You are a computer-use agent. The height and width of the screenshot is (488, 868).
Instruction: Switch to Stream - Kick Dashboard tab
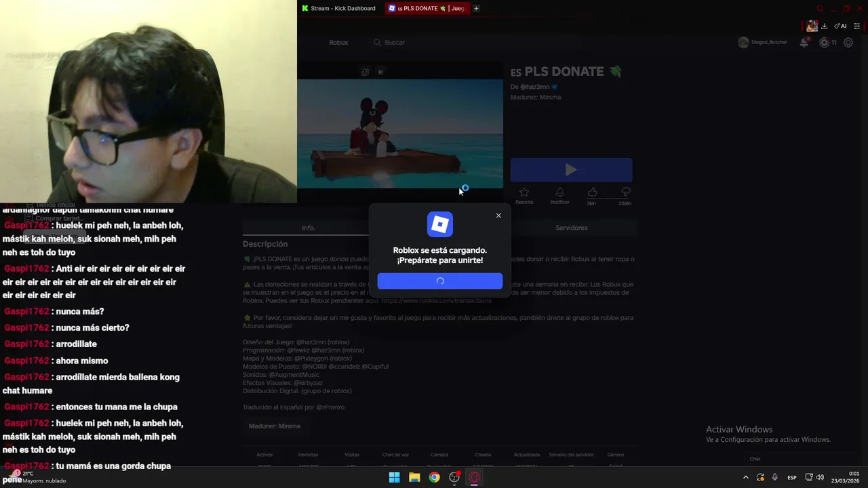click(339, 8)
